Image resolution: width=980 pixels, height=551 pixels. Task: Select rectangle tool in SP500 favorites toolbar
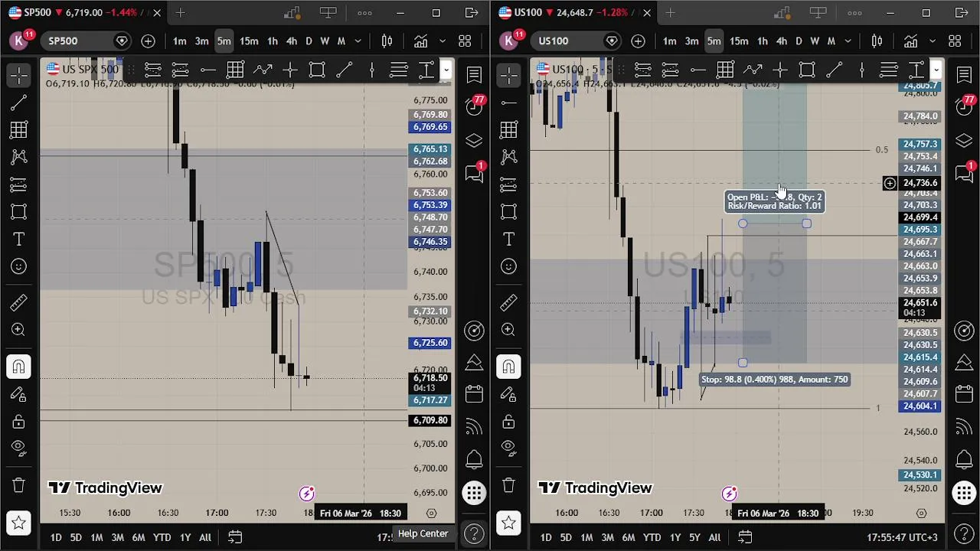point(317,70)
